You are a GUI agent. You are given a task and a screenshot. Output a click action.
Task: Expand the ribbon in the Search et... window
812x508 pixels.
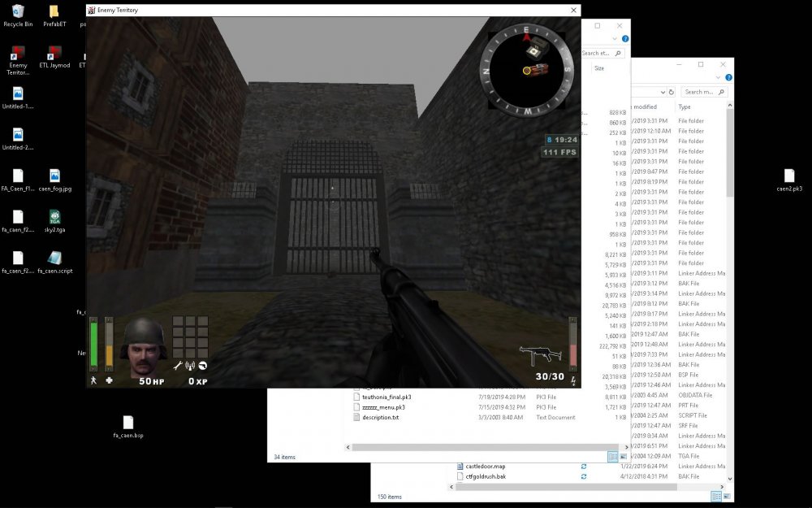(x=615, y=39)
